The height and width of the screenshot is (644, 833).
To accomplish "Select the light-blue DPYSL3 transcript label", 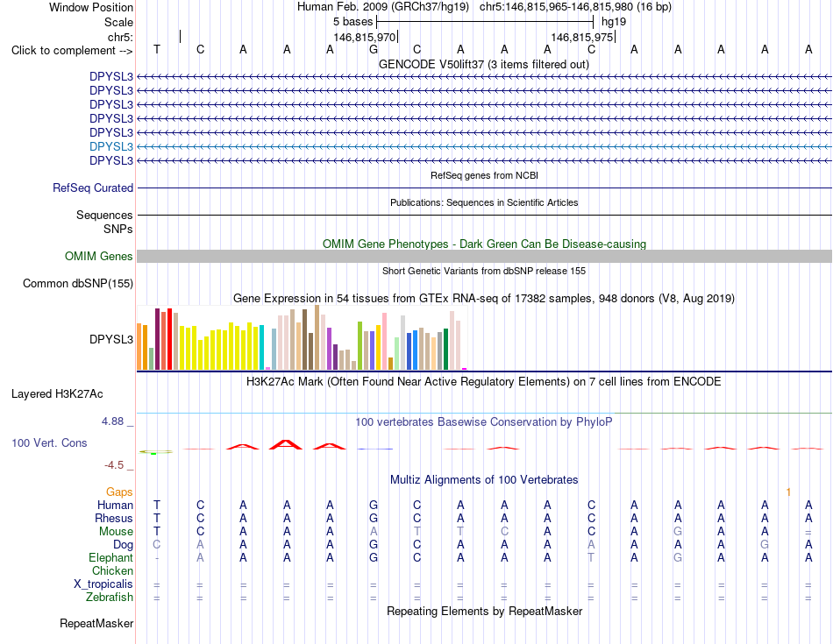I will 111,146.
